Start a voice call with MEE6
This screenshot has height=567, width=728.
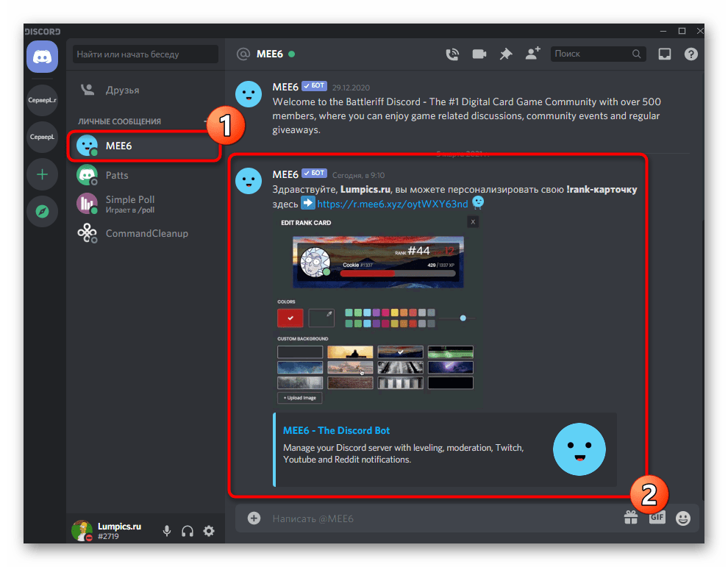click(x=452, y=54)
